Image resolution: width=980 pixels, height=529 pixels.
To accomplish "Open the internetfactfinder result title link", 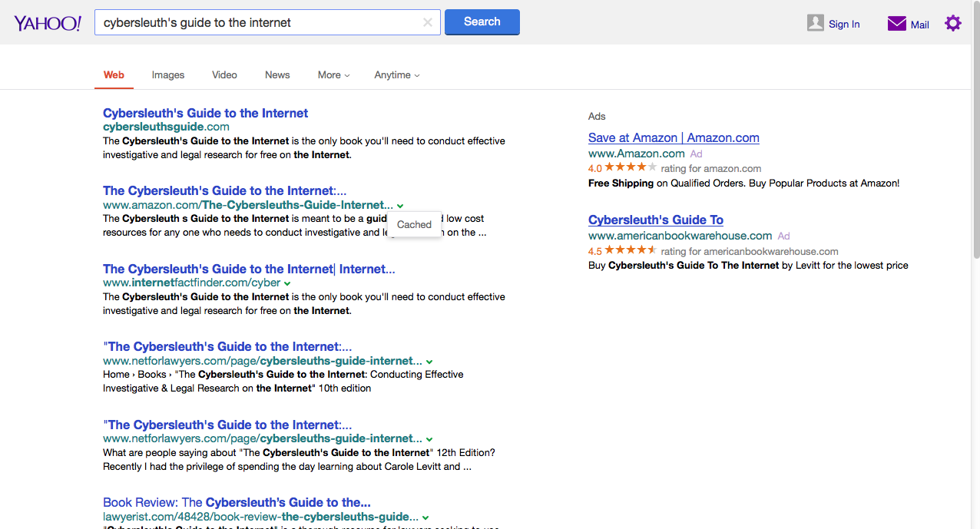I will (249, 269).
